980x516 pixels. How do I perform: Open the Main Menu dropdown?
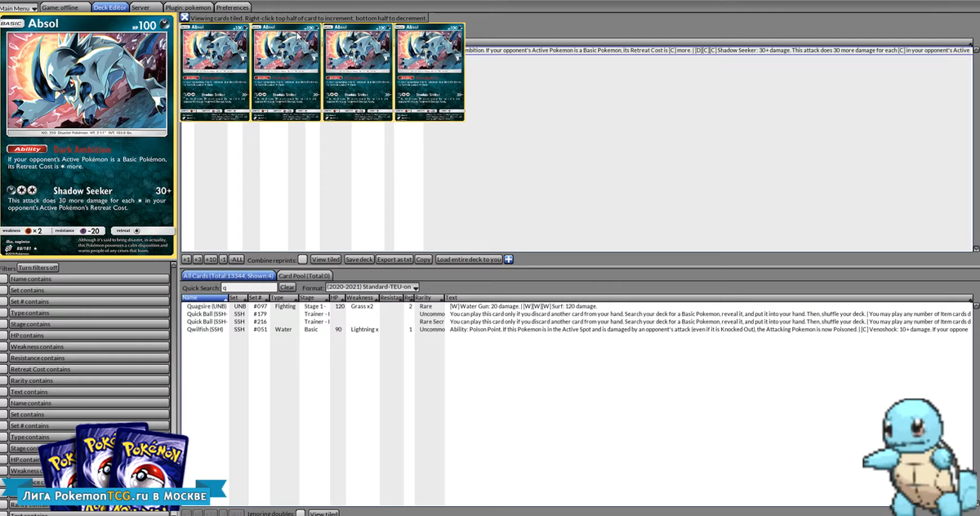[x=19, y=7]
